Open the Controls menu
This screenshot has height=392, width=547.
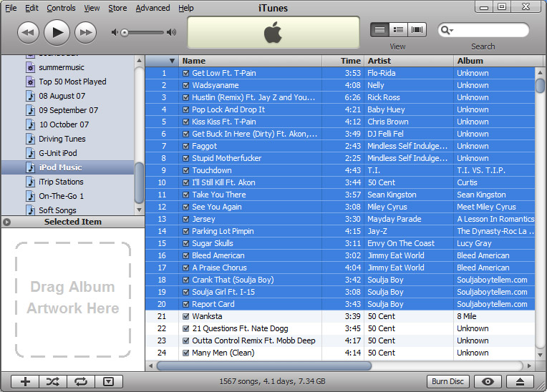pyautogui.click(x=61, y=8)
